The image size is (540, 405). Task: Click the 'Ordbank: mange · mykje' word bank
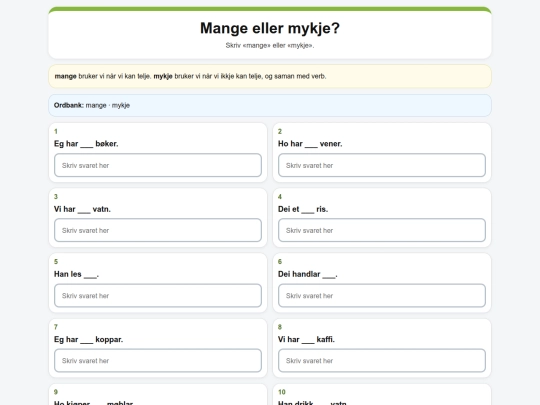tap(270, 105)
